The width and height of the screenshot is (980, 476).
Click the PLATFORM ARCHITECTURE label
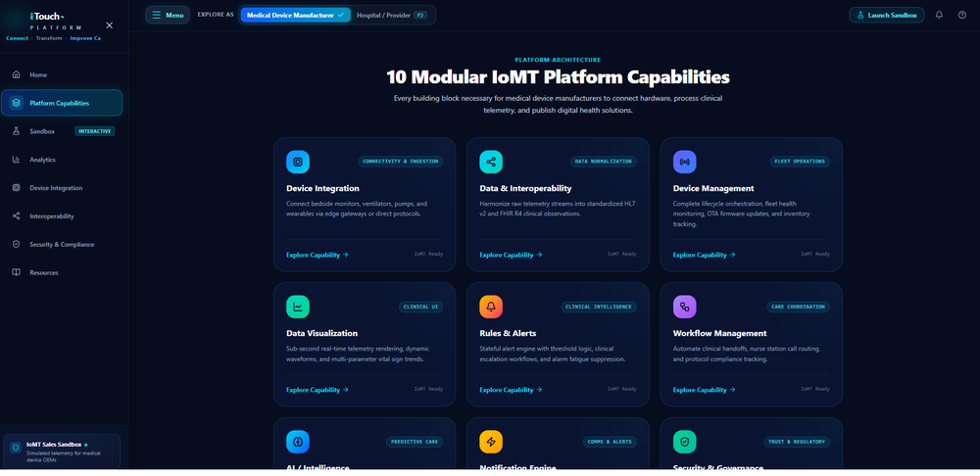tap(558, 60)
